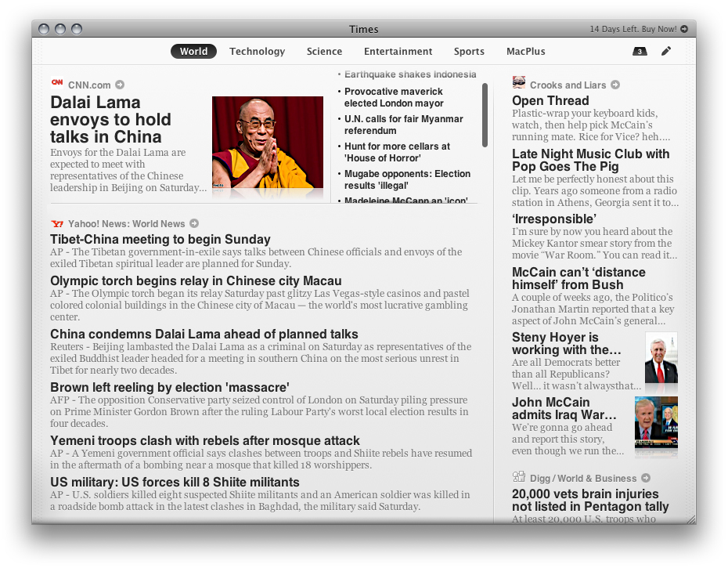This screenshot has width=728, height=568.
Task: Go to the Entertainment tab
Action: pyautogui.click(x=398, y=51)
